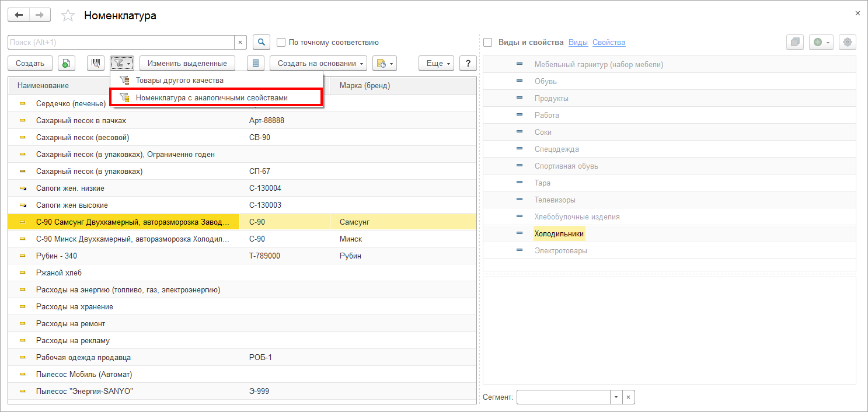Follow the Свойства link
This screenshot has width=868, height=412.
tap(609, 43)
